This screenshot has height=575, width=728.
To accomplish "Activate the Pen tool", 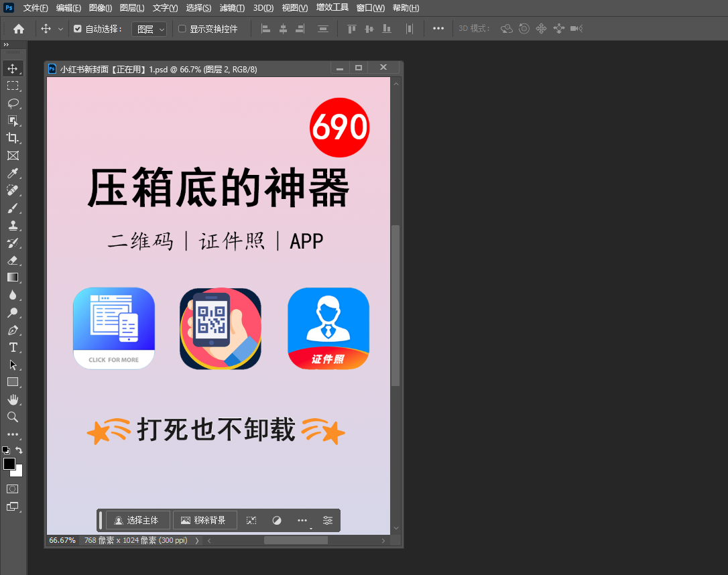I will click(13, 330).
